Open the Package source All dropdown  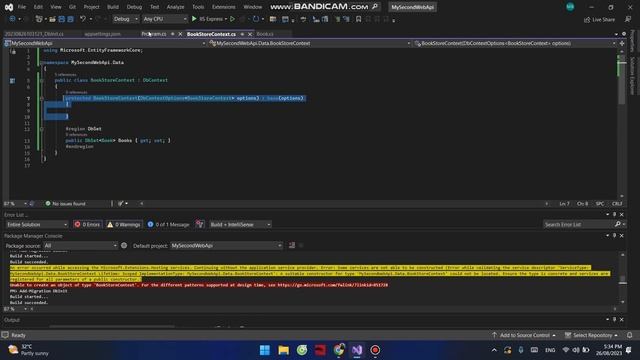[x=80, y=245]
